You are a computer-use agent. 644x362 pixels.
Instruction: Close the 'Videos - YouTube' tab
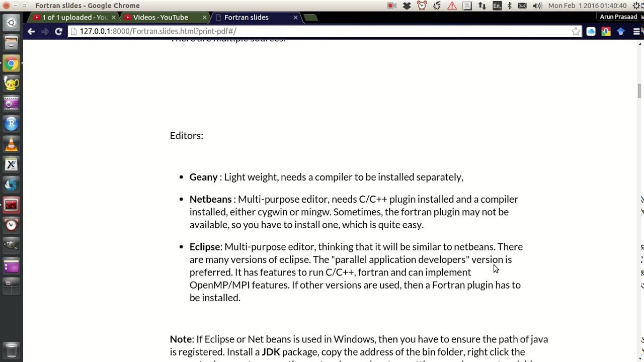(204, 17)
